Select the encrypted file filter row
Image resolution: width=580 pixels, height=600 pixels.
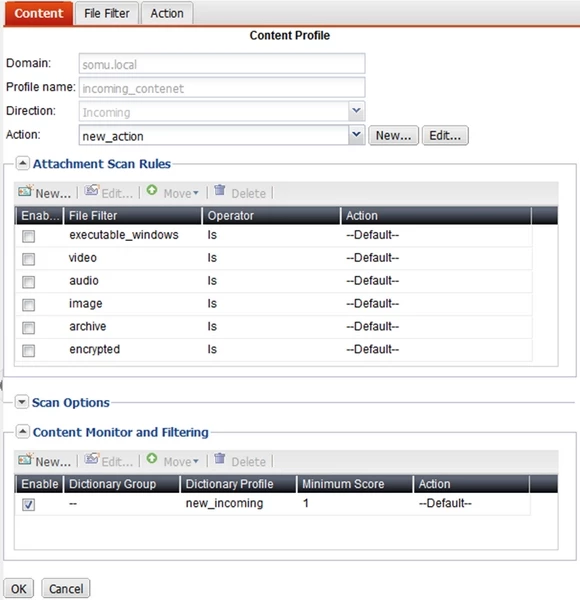(273, 350)
